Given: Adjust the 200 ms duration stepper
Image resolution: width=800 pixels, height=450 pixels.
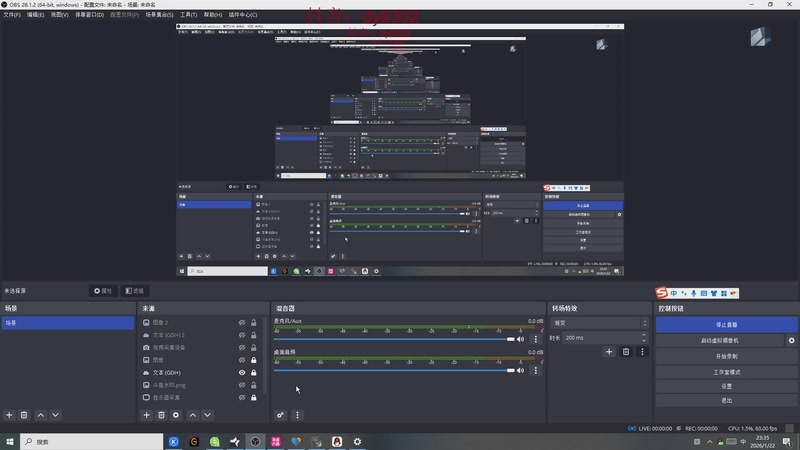Looking at the screenshot, I should point(644,338).
